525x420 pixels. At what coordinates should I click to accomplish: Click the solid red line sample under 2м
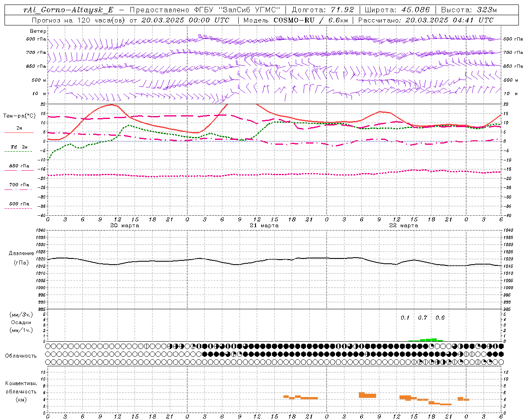[19, 133]
